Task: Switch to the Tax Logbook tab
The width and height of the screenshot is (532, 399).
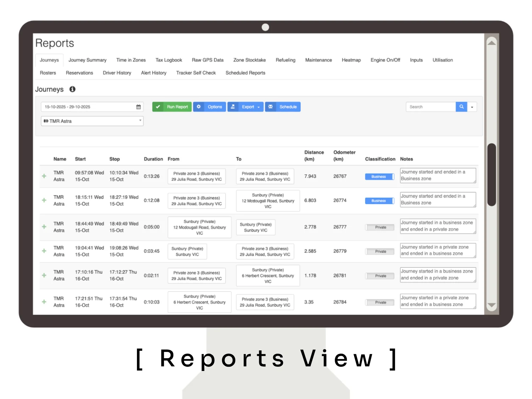Action: tap(169, 60)
